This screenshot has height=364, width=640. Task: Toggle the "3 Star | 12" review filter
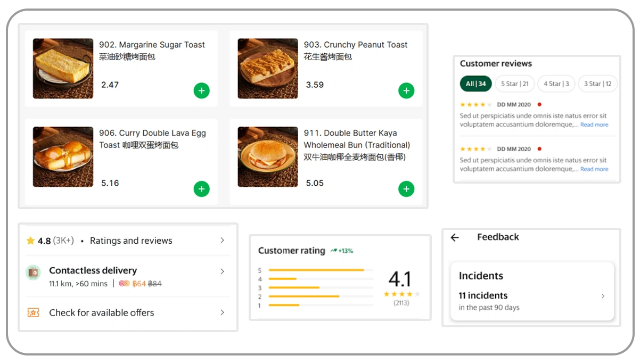597,84
